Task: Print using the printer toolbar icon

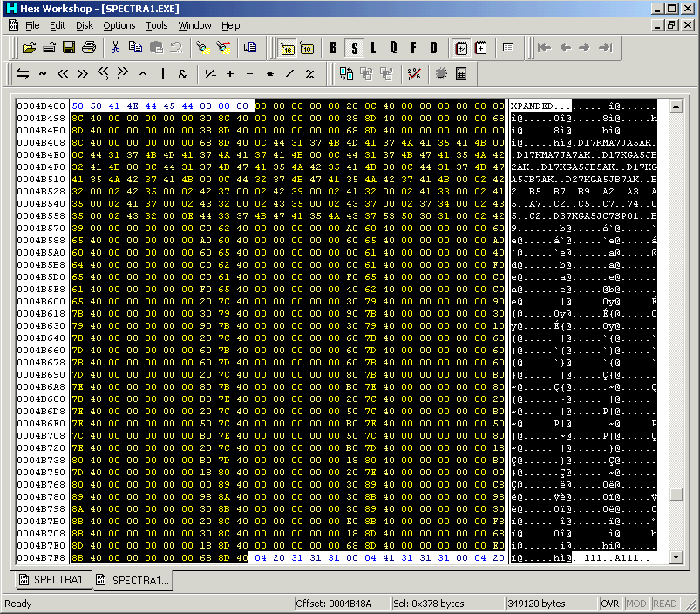Action: [x=87, y=47]
